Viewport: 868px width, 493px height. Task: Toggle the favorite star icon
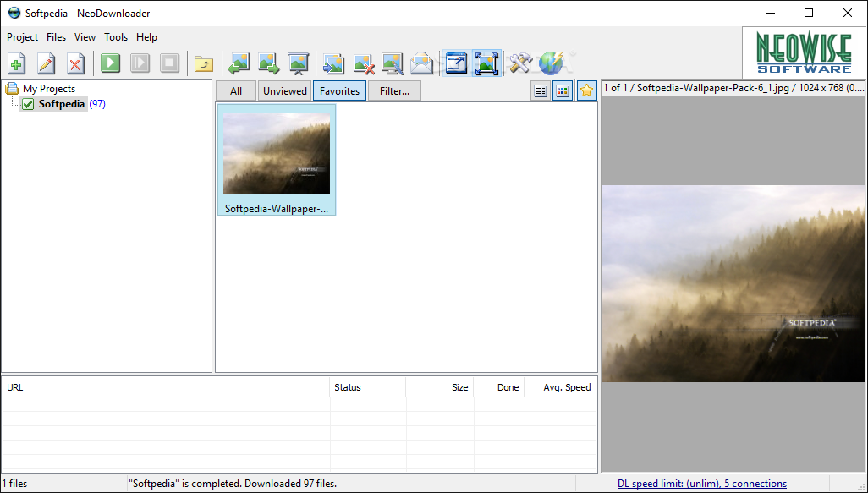[x=586, y=90]
